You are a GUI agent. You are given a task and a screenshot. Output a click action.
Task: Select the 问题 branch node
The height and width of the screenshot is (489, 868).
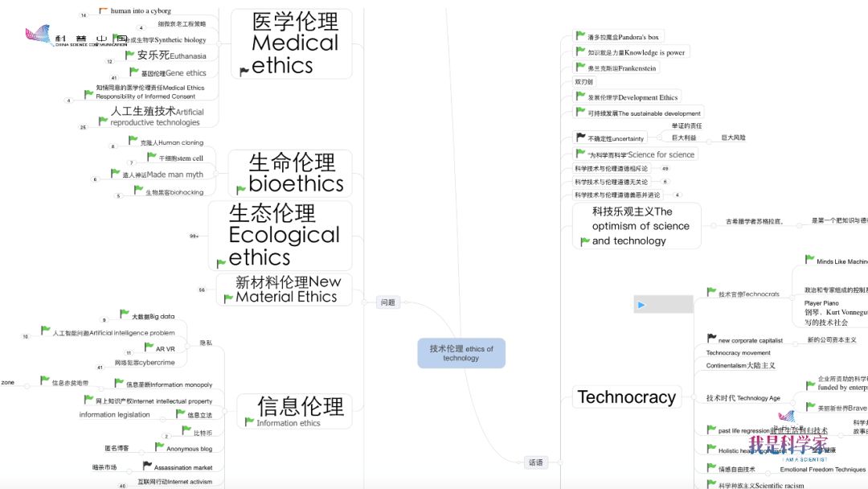coord(388,302)
